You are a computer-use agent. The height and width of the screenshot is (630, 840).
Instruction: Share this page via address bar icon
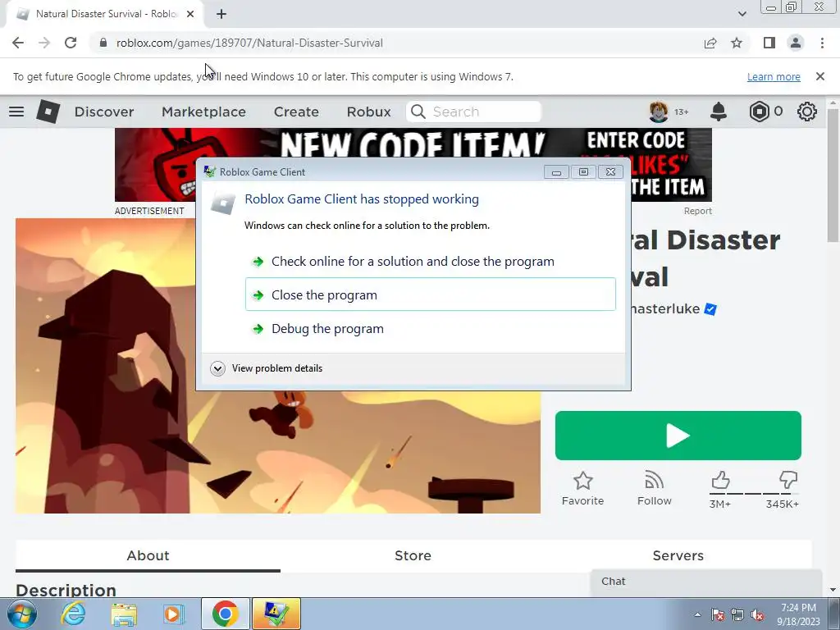(x=710, y=43)
